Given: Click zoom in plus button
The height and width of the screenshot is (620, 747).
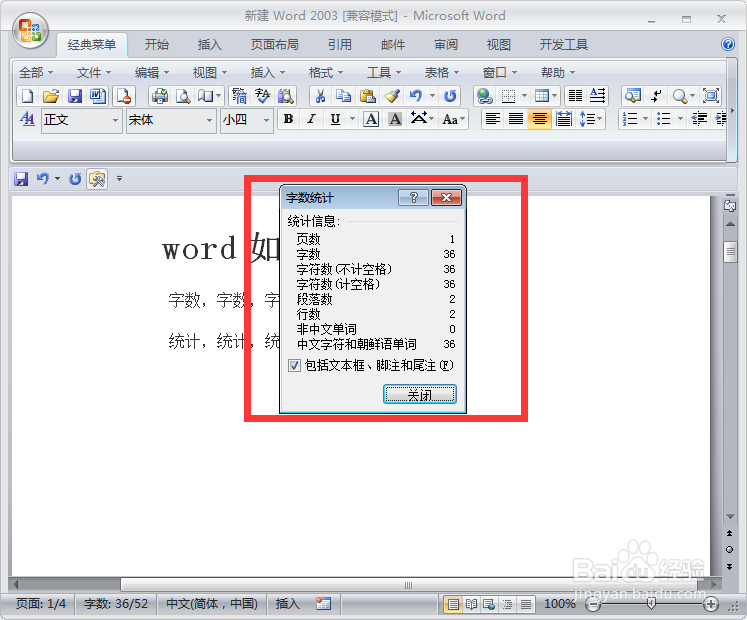Looking at the screenshot, I should [x=710, y=605].
